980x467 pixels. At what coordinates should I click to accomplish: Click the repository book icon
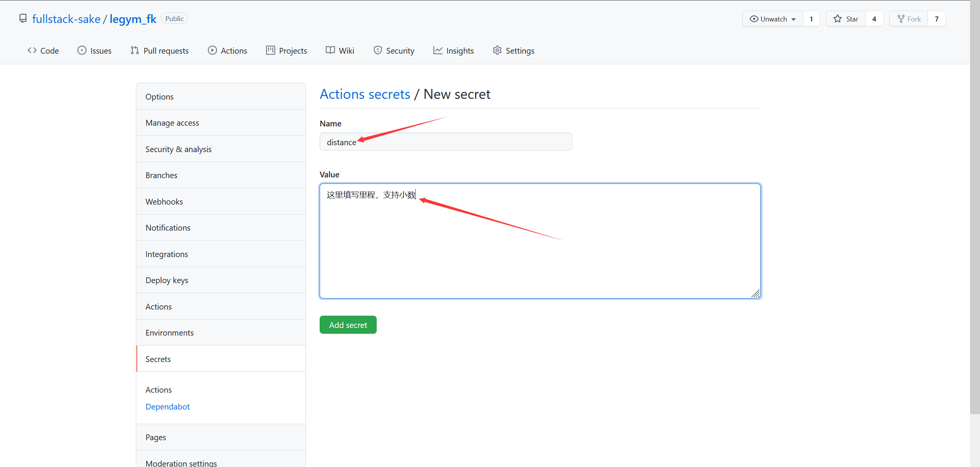coord(23,19)
